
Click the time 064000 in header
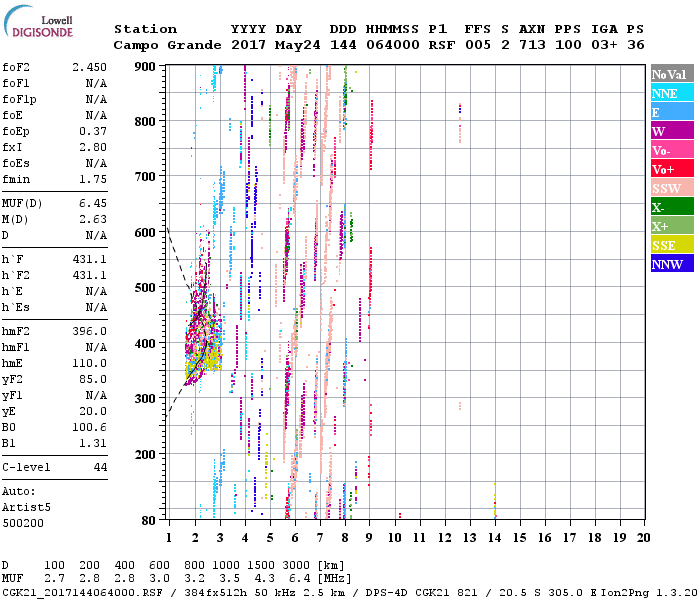[x=392, y=45]
